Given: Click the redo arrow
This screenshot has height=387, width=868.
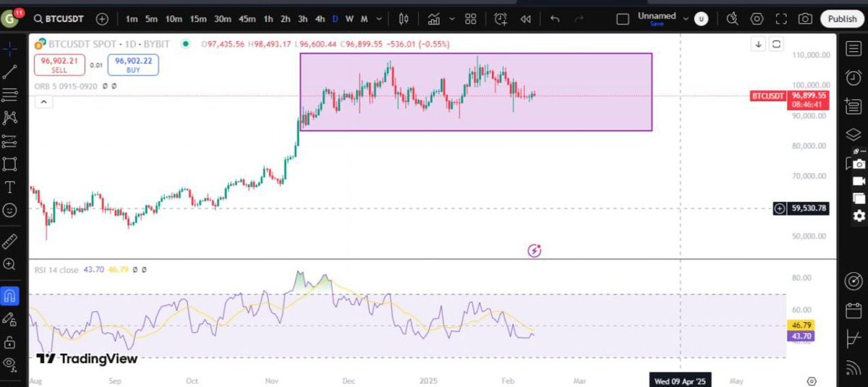Looking at the screenshot, I should [x=579, y=19].
